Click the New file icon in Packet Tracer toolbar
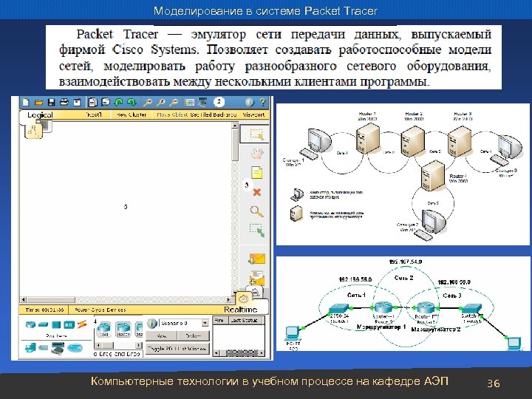This screenshot has height=399, width=532. click(26, 102)
